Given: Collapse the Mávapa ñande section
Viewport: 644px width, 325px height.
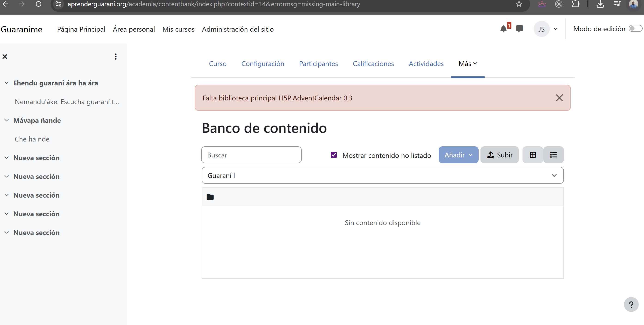Looking at the screenshot, I should (6, 120).
